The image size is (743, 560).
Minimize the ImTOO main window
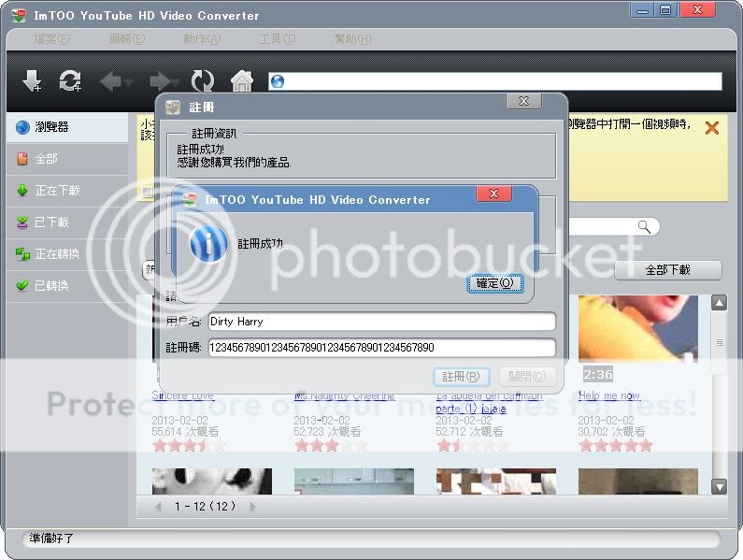[x=643, y=10]
